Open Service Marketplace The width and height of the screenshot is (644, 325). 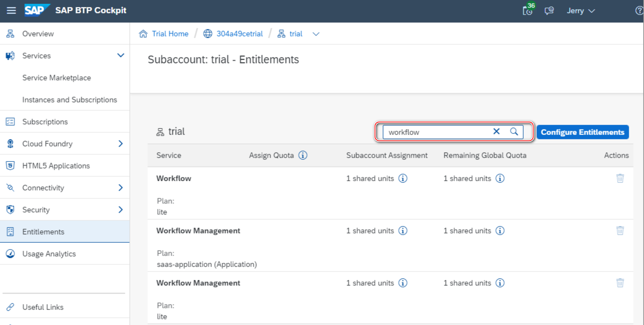(x=56, y=78)
